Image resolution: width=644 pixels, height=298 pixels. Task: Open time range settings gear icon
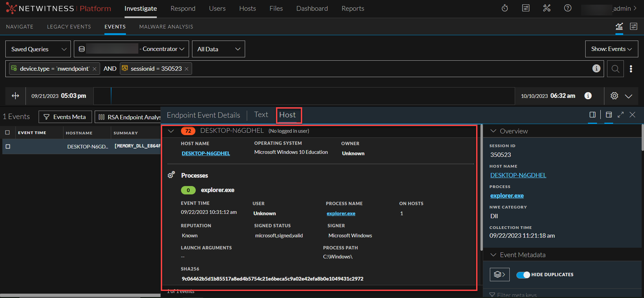click(x=614, y=96)
